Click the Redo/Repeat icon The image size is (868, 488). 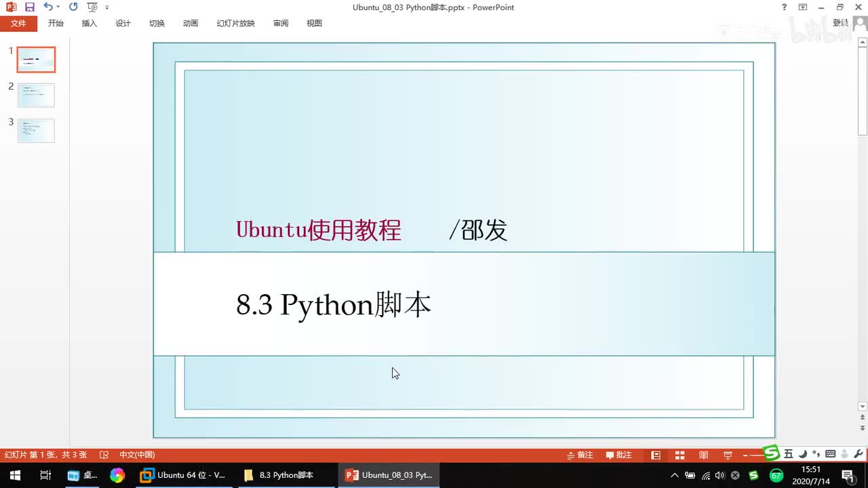click(x=73, y=7)
